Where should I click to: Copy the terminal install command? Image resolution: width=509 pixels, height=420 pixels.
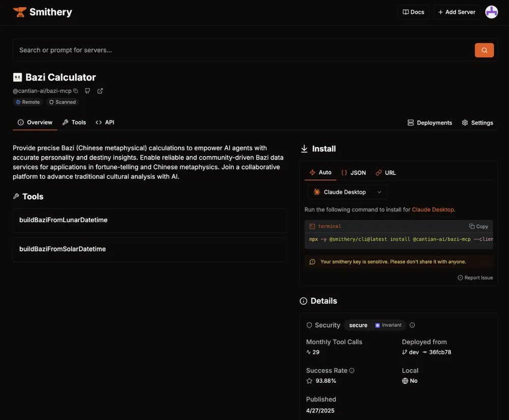pos(478,226)
